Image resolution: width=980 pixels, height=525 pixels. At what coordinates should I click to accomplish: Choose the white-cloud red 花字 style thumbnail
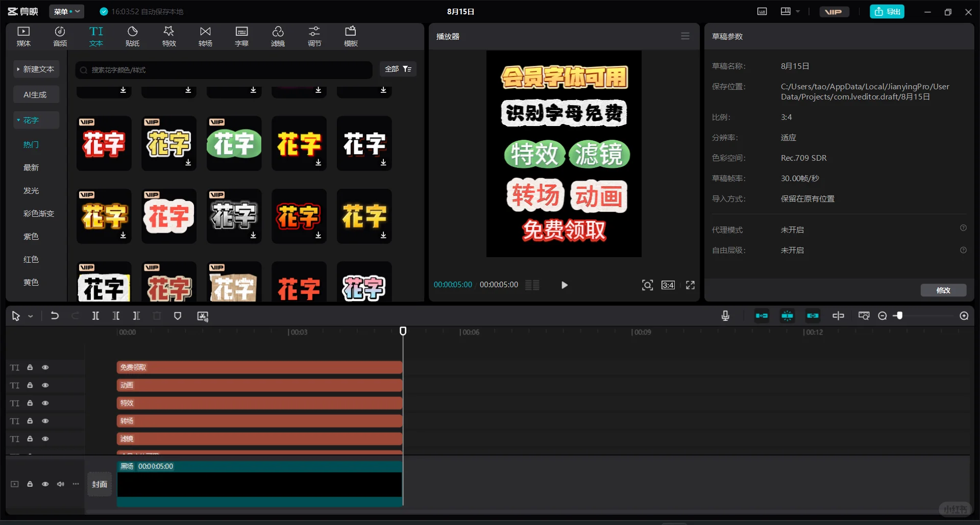[169, 216]
